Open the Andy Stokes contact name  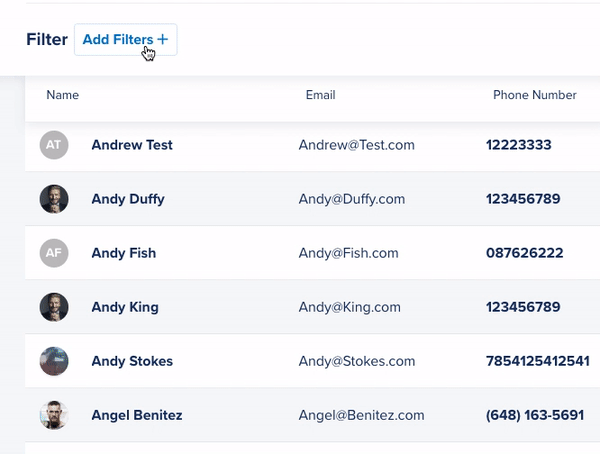point(132,361)
